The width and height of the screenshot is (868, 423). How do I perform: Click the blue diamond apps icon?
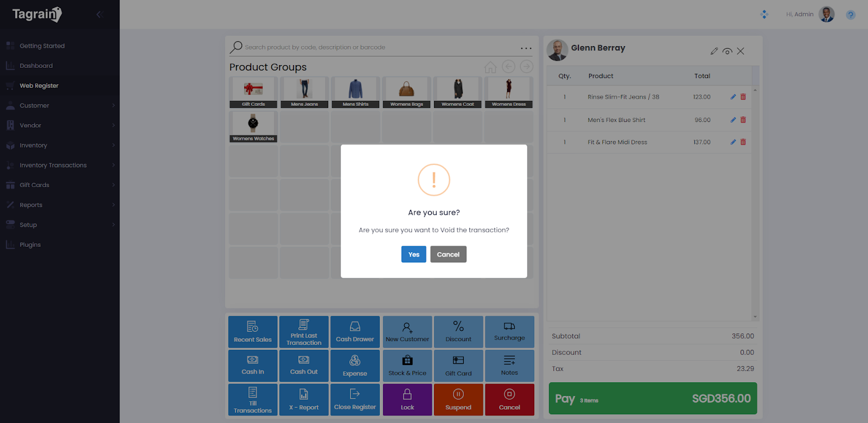click(764, 14)
